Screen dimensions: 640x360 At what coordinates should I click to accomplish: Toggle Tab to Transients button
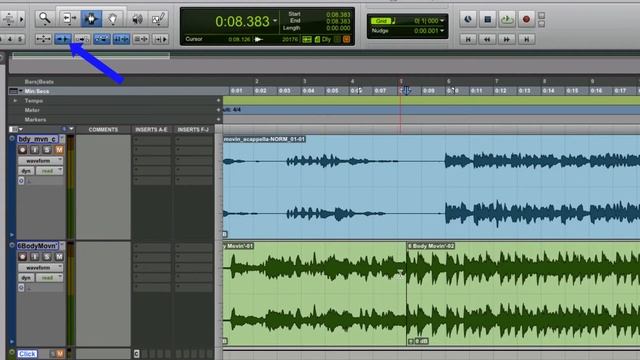pos(62,39)
